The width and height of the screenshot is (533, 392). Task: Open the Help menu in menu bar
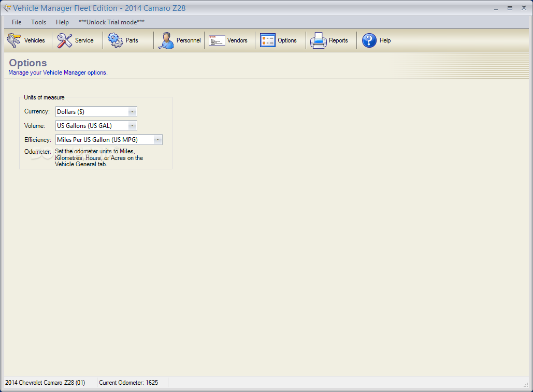pyautogui.click(x=62, y=22)
